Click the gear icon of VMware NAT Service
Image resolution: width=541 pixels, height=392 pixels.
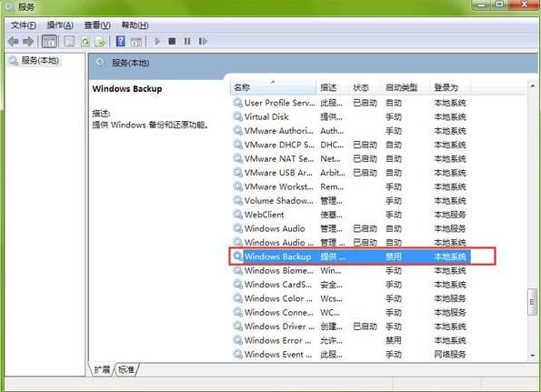pyautogui.click(x=237, y=159)
